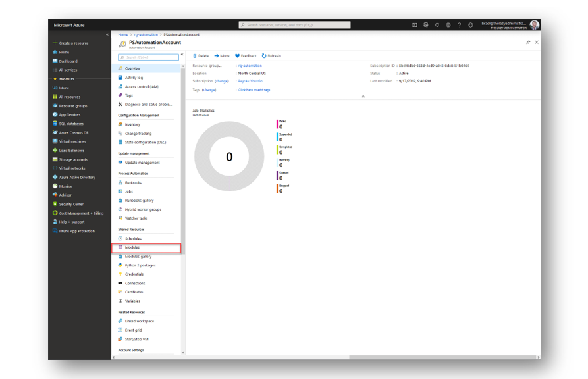The width and height of the screenshot is (588, 379).
Task: Open Load balancers in the sidebar
Action: click(68, 151)
